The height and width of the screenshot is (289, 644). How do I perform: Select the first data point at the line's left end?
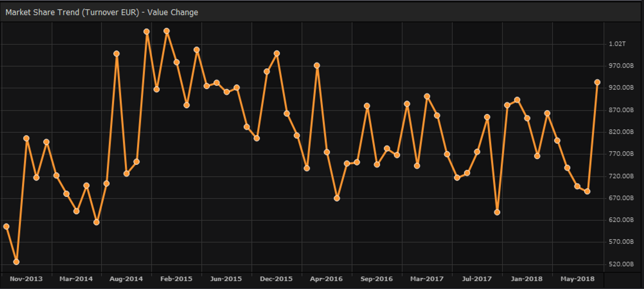click(x=6, y=227)
